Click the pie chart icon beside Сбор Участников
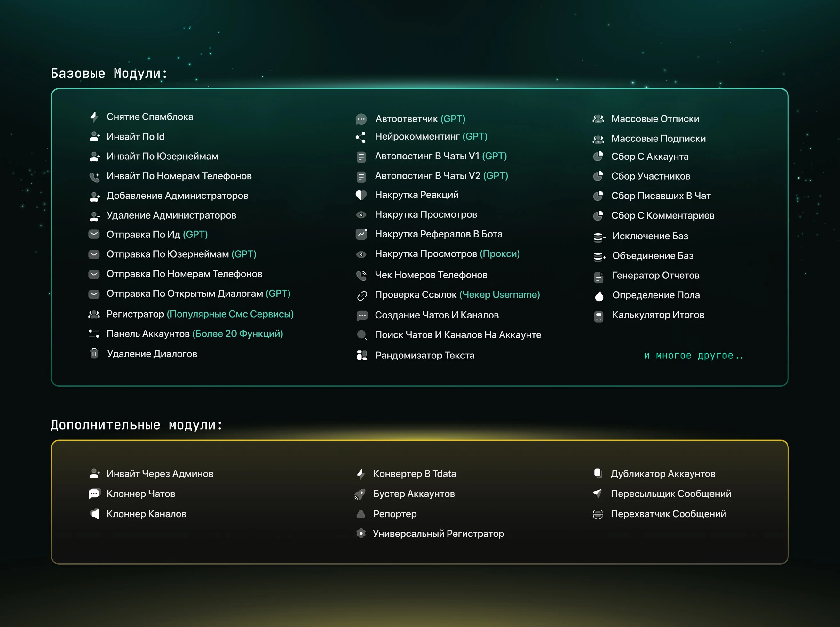This screenshot has height=627, width=840. pyautogui.click(x=598, y=176)
